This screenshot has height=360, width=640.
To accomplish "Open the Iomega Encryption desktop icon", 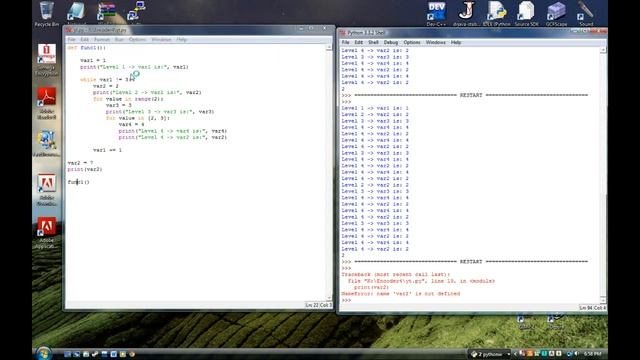I will [x=47, y=60].
